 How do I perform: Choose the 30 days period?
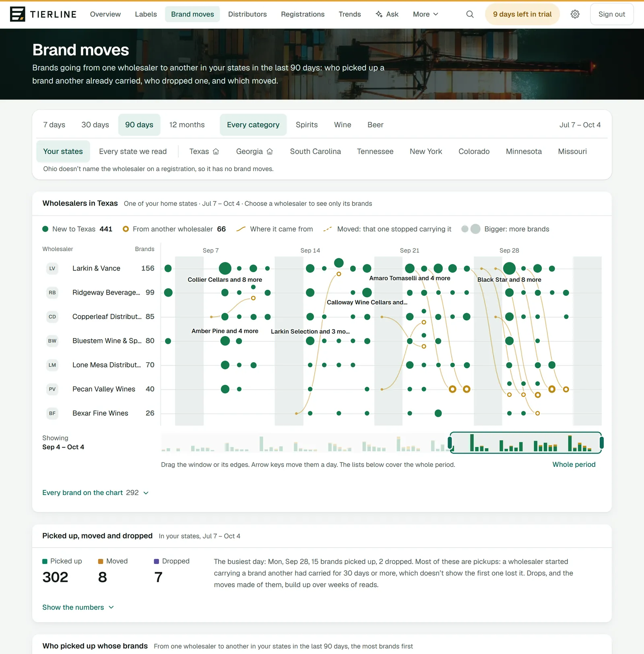point(95,125)
